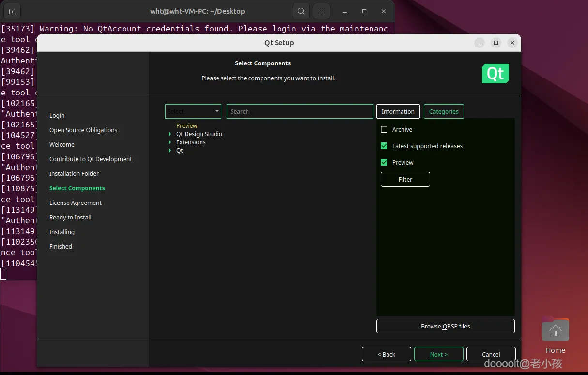The image size is (588, 375).
Task: Expand the Qt tree node
Action: pyautogui.click(x=170, y=151)
